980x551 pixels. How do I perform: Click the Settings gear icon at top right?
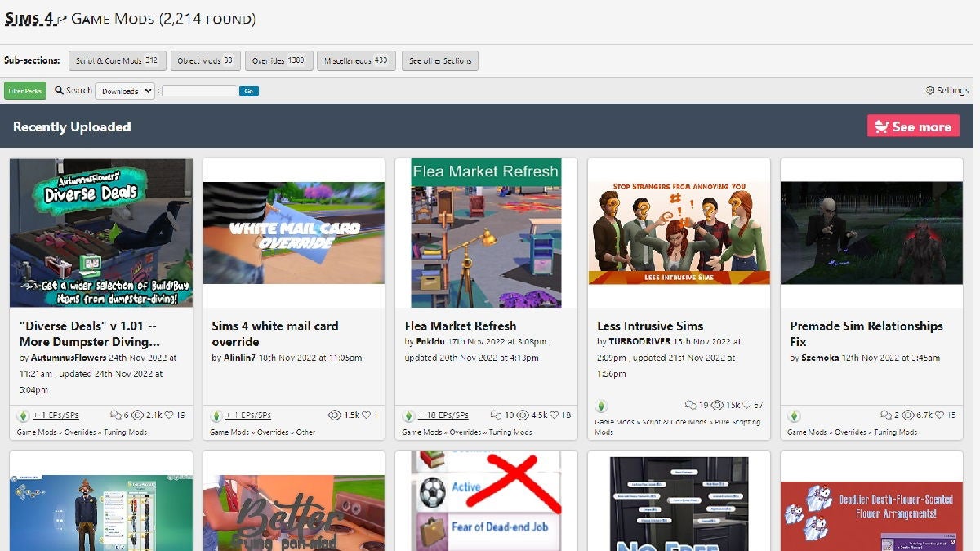tap(931, 90)
